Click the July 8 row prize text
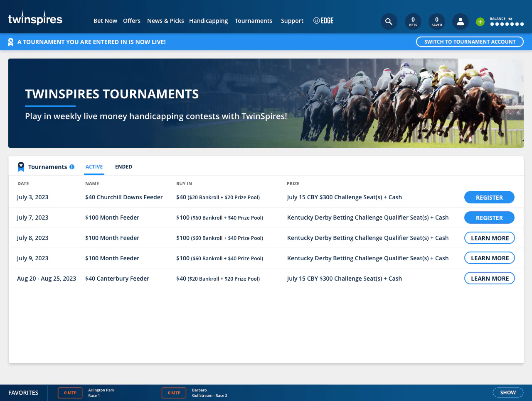532x401 pixels. pyautogui.click(x=368, y=238)
